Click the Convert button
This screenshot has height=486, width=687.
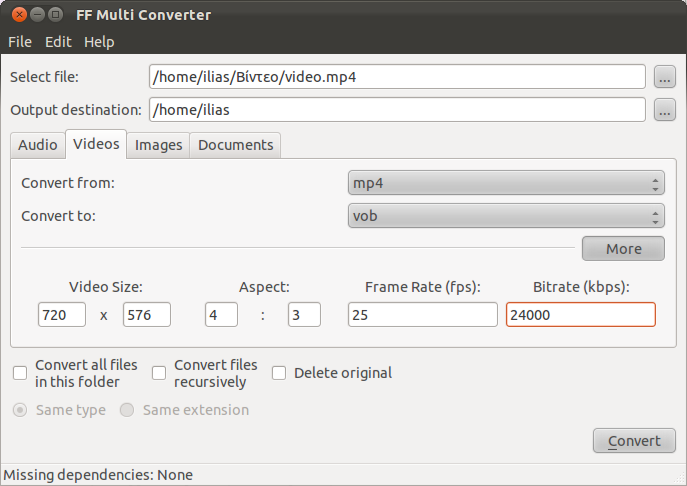coord(634,441)
